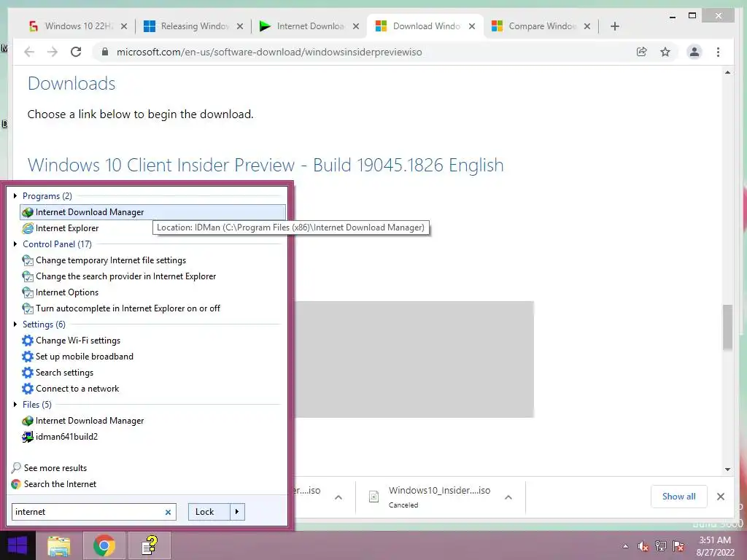Clear the internet search text

pos(168,513)
